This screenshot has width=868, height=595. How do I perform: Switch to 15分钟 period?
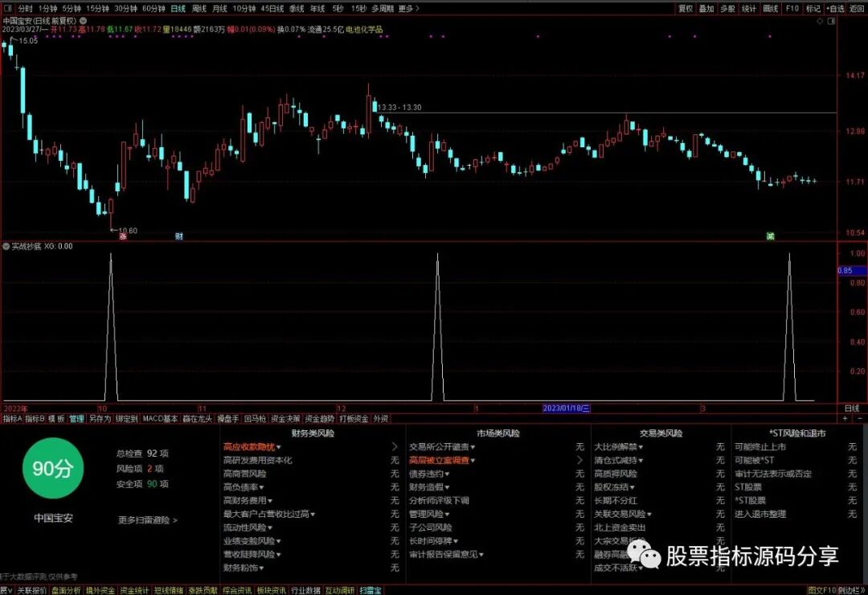(x=97, y=8)
